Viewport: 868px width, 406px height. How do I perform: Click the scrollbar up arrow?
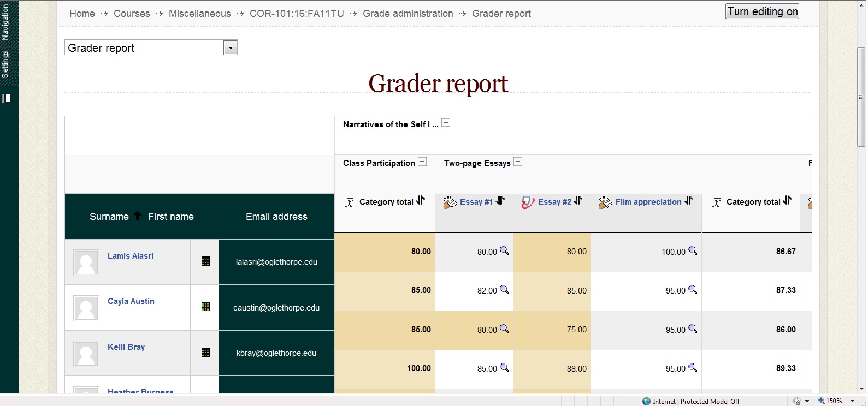pos(861,4)
